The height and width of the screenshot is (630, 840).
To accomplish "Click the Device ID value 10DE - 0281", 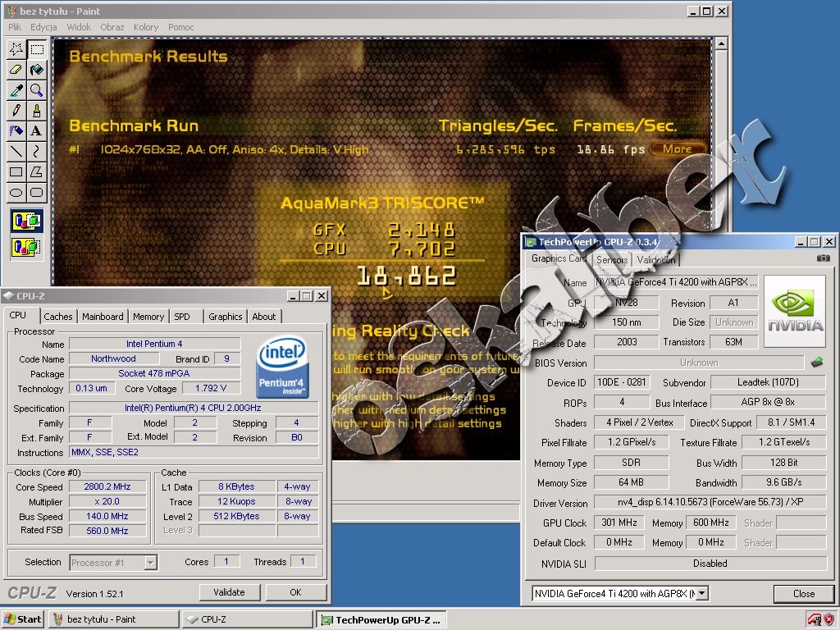I will (x=622, y=382).
